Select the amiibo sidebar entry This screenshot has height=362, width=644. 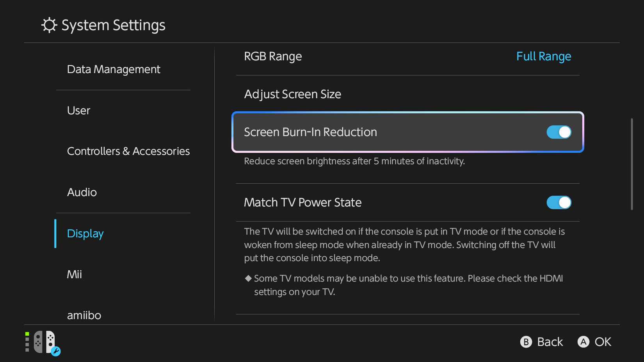coord(84,315)
